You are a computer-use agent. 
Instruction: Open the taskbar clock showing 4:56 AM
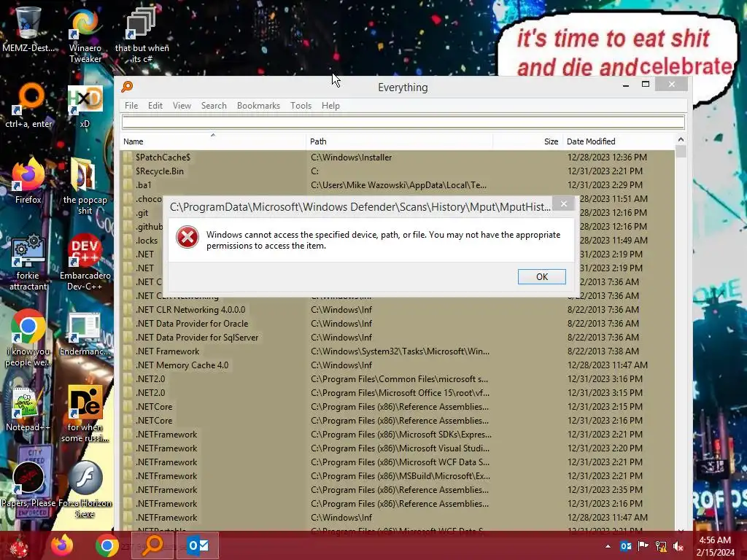[x=715, y=545]
